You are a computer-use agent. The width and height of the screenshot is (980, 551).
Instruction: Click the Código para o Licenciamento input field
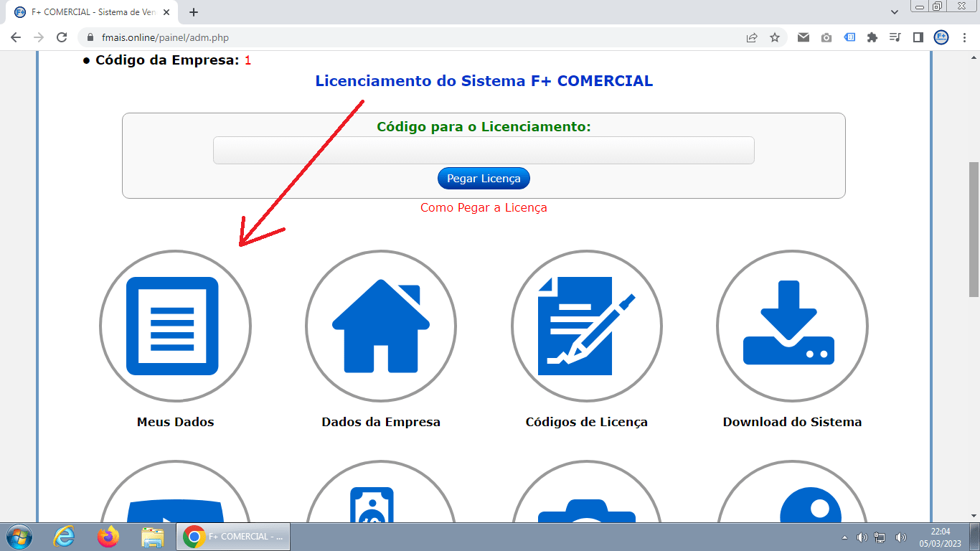[x=484, y=150]
